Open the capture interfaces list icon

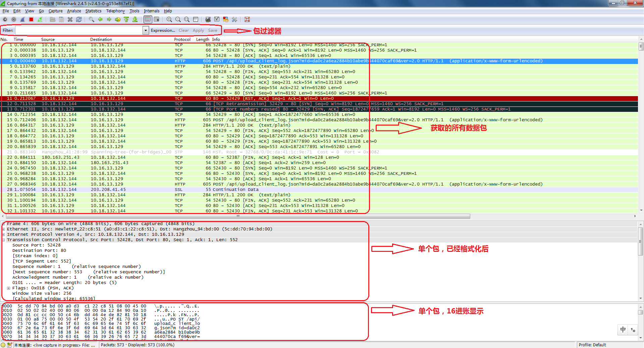[x=5, y=19]
